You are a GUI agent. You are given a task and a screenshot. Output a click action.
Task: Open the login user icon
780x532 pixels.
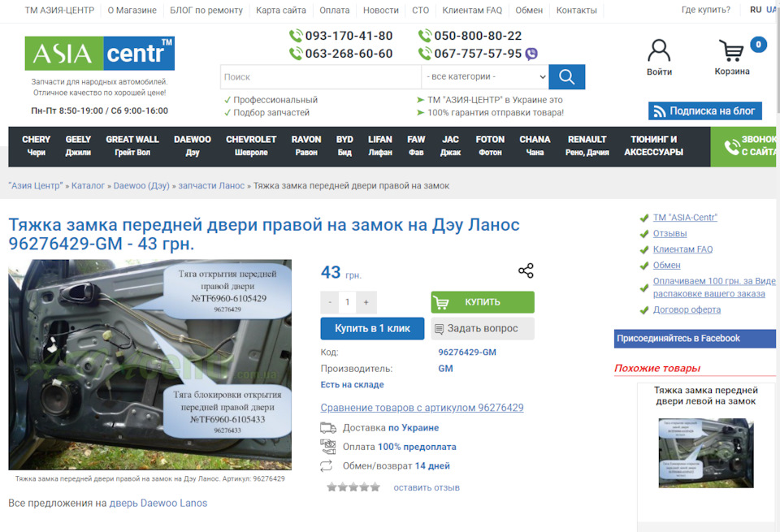pos(659,50)
